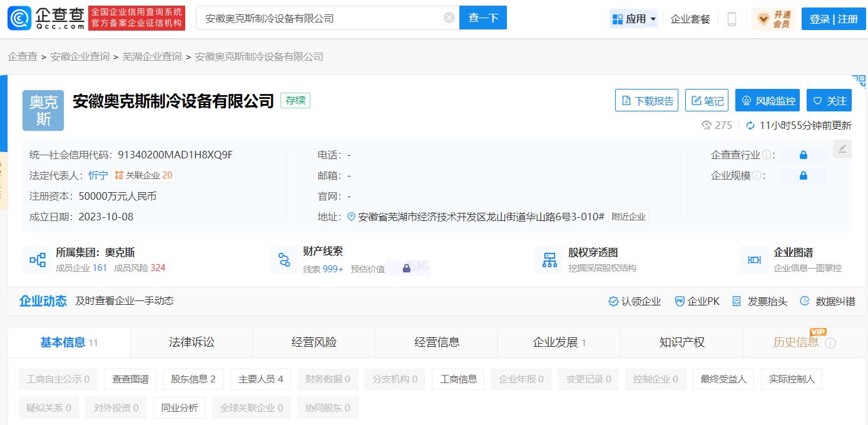Click 发票抬头 link
The height and width of the screenshot is (425, 868).
[x=760, y=301]
